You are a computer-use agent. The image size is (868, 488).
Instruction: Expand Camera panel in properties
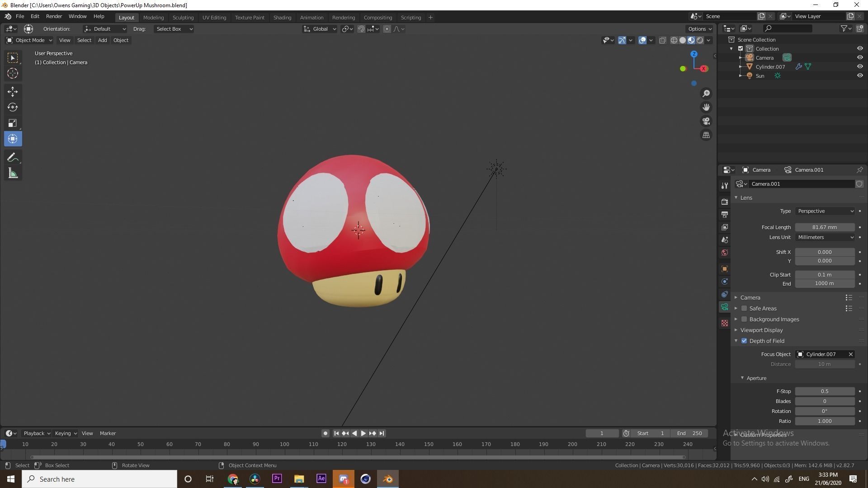pyautogui.click(x=750, y=297)
